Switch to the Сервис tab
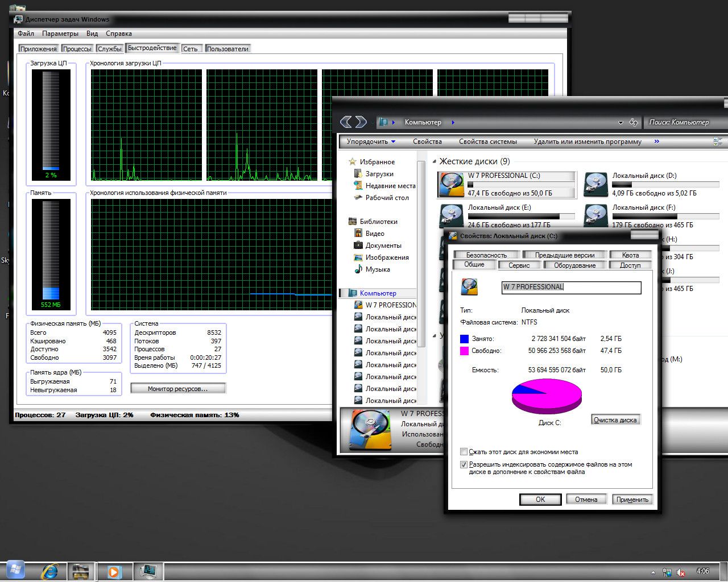The height and width of the screenshot is (582, 728). pyautogui.click(x=519, y=265)
